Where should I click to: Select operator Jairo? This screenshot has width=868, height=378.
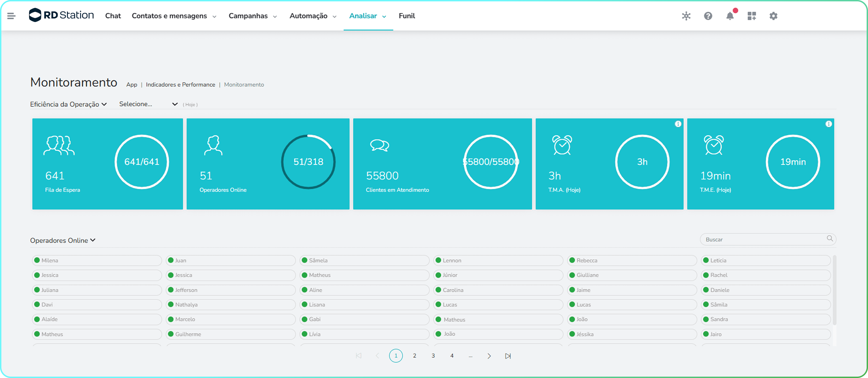[x=766, y=334]
